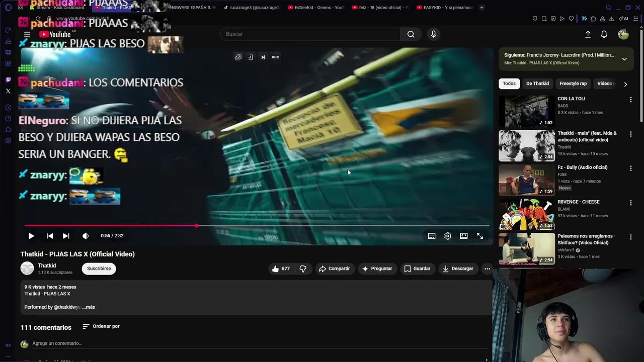Open history clock in Opera sidebar
The image size is (644, 362).
[x=8, y=119]
